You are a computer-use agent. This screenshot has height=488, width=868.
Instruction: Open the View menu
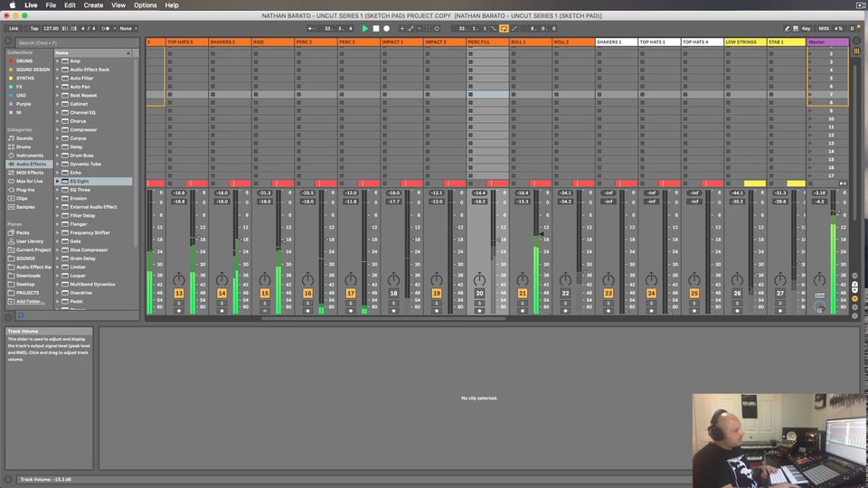click(x=118, y=5)
